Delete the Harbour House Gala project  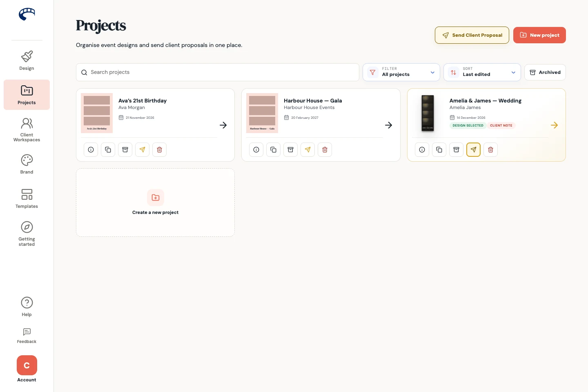click(x=325, y=149)
